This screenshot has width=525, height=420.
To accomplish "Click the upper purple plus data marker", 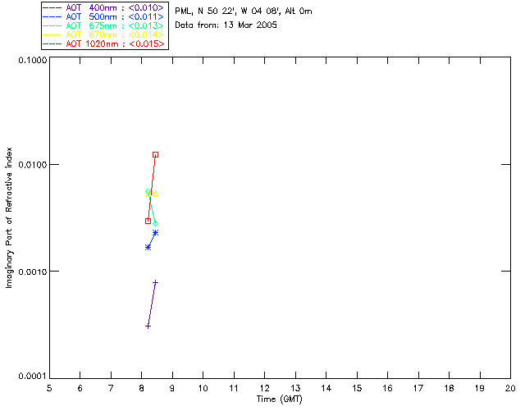I will [x=155, y=283].
